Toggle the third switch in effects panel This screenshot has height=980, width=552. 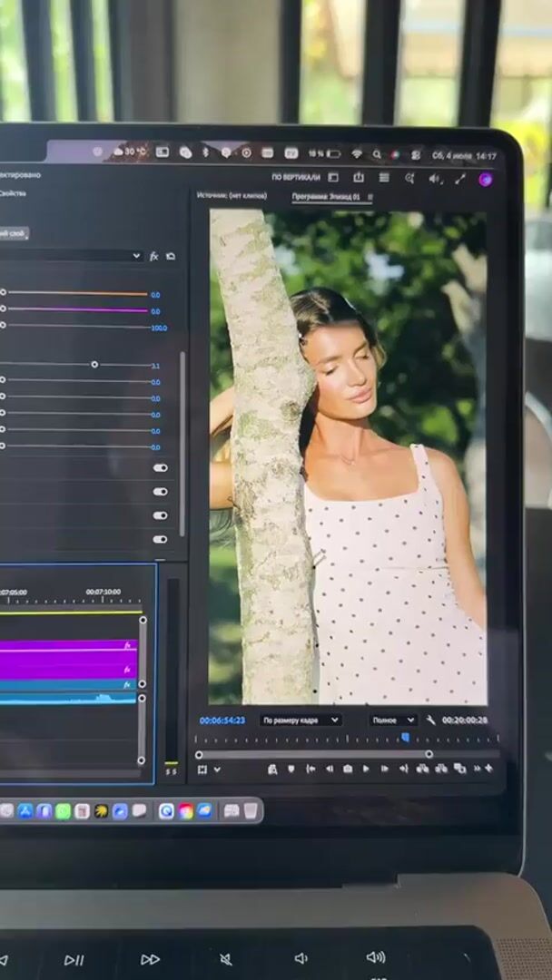click(x=160, y=515)
